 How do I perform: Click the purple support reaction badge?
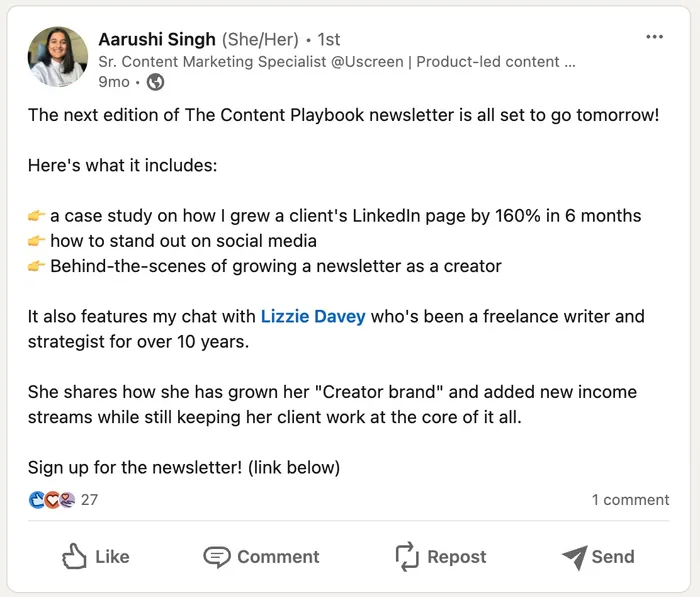click(x=66, y=500)
